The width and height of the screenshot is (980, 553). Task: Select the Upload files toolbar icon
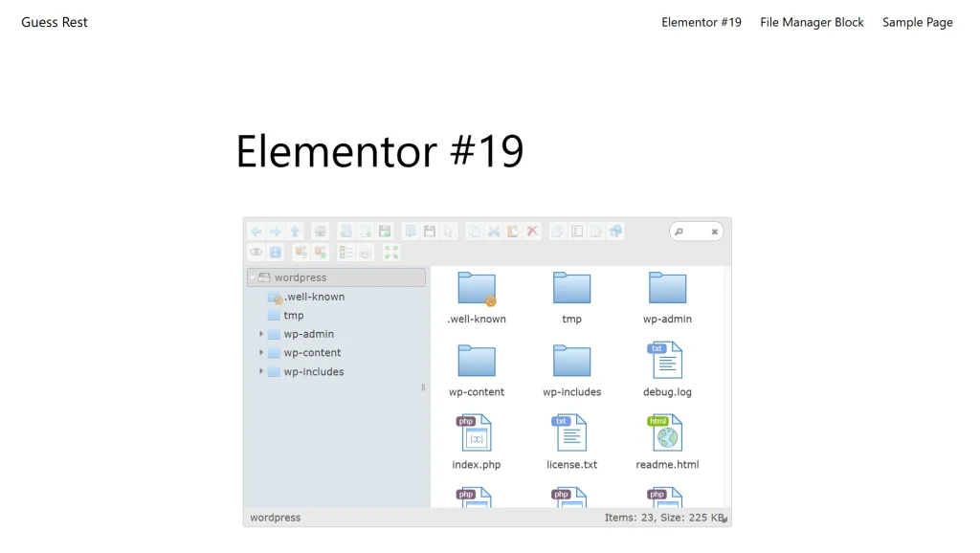click(384, 231)
